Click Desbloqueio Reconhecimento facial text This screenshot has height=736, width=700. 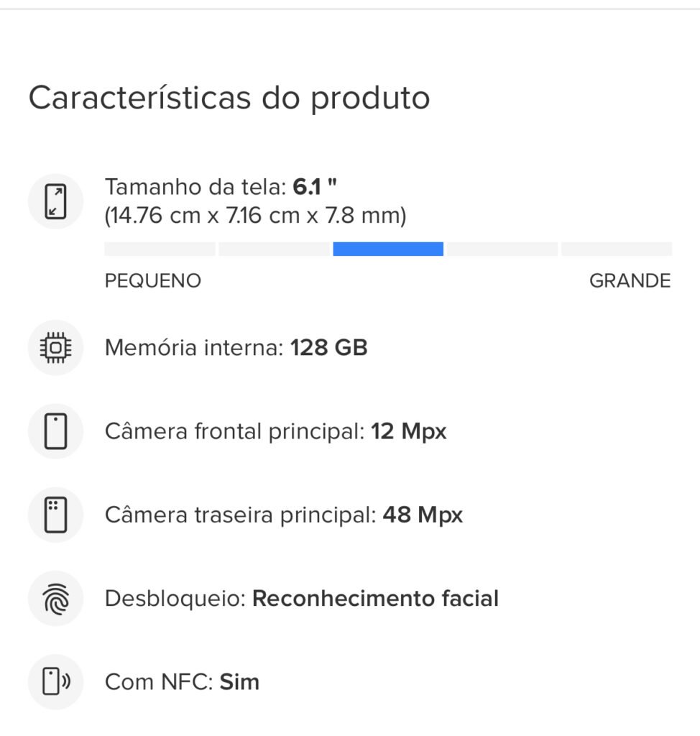[302, 599]
